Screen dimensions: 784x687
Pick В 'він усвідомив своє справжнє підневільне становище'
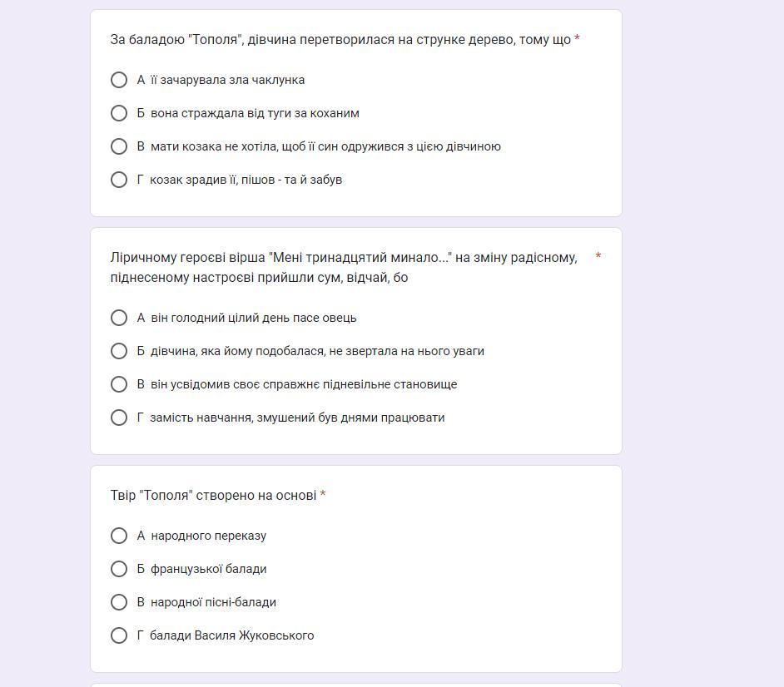click(x=119, y=384)
